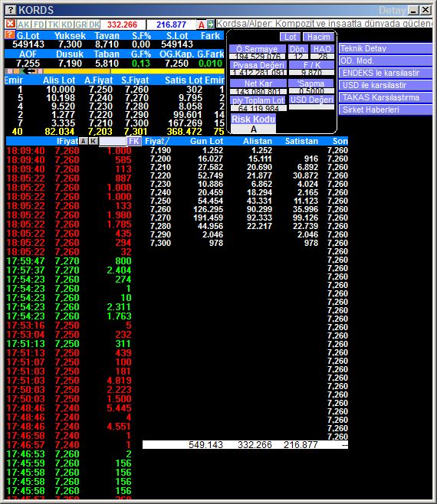The image size is (437, 504).
Task: Toggle the small K filter button
Action: (x=94, y=141)
